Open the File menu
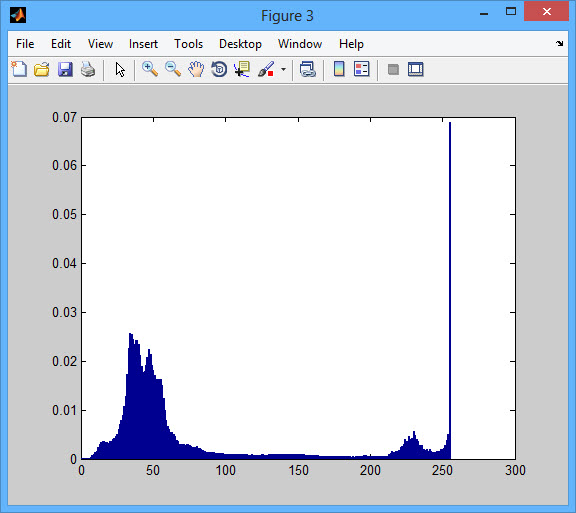Image resolution: width=576 pixels, height=513 pixels. point(25,44)
